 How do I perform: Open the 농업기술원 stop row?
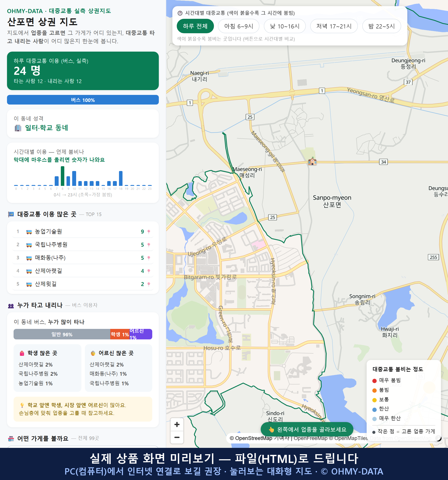(x=83, y=232)
